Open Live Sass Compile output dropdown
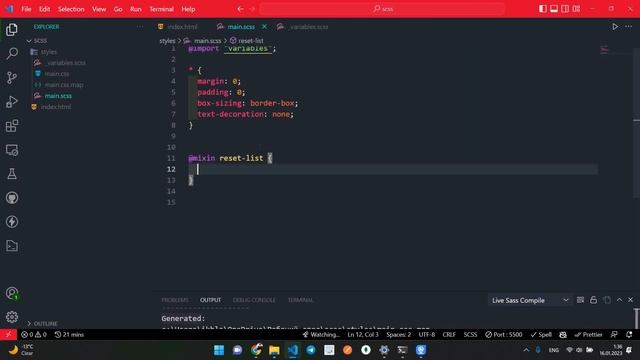 click(530, 300)
